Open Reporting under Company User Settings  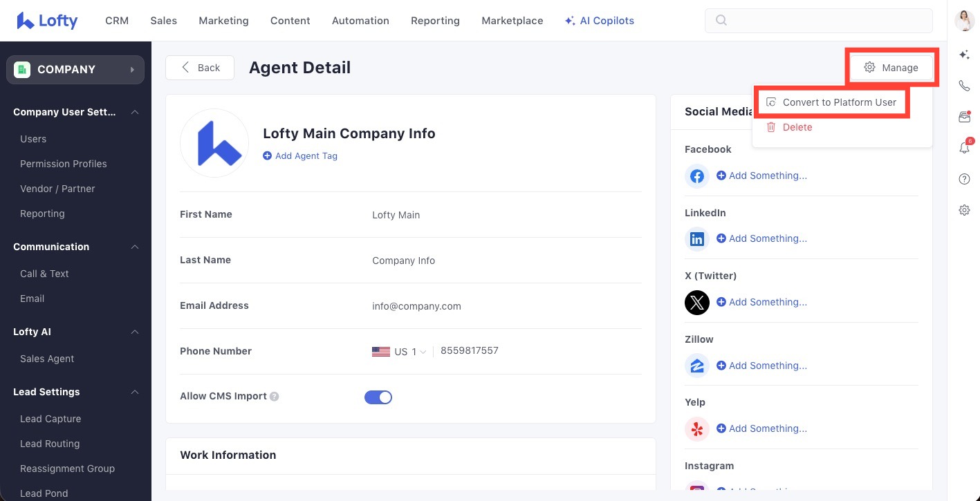coord(42,214)
